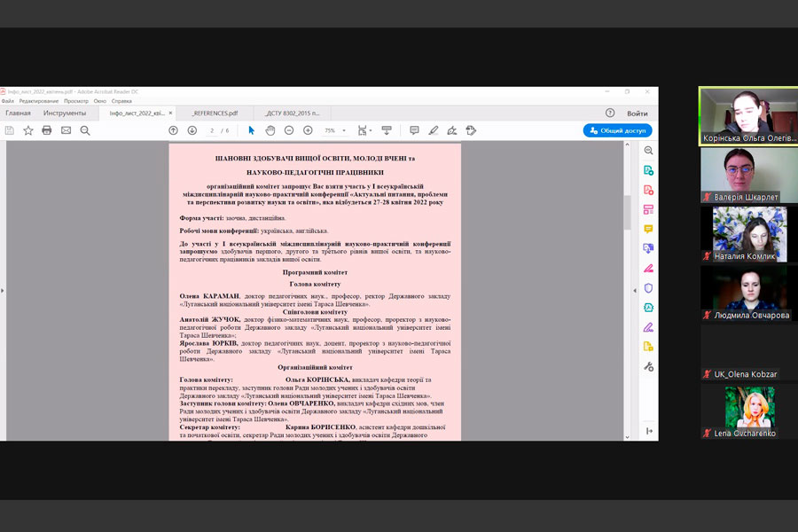Screen dimensions: 798x532
Task: Send the file by email envelope icon
Action: click(66, 130)
